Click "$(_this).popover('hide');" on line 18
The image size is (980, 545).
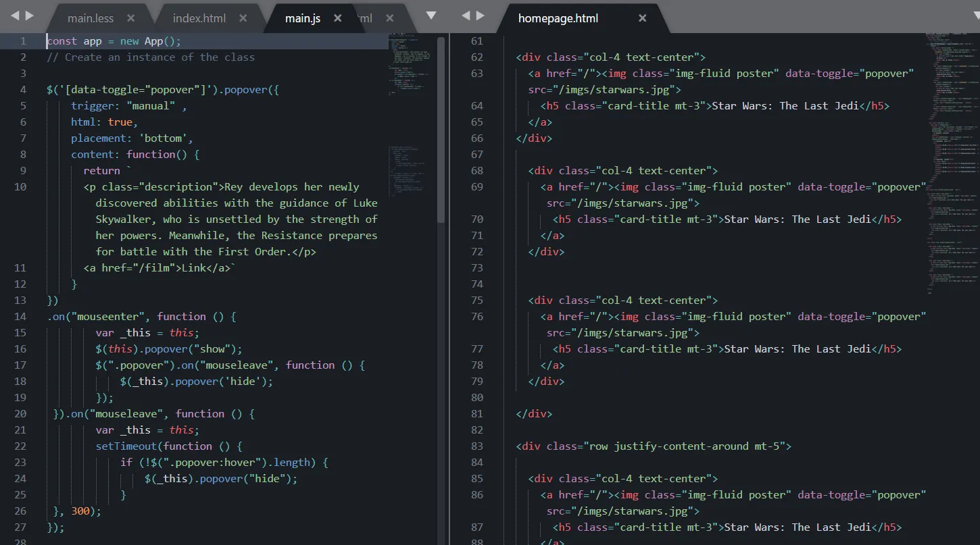point(197,382)
